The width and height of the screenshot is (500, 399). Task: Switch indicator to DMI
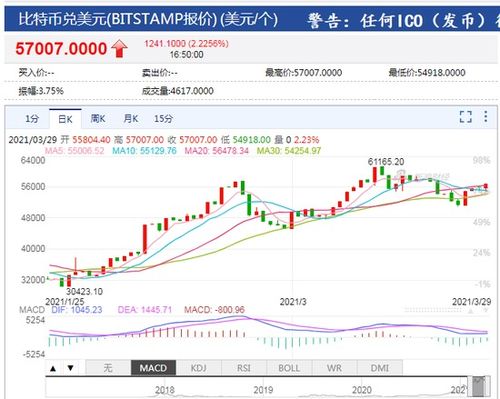(380, 368)
